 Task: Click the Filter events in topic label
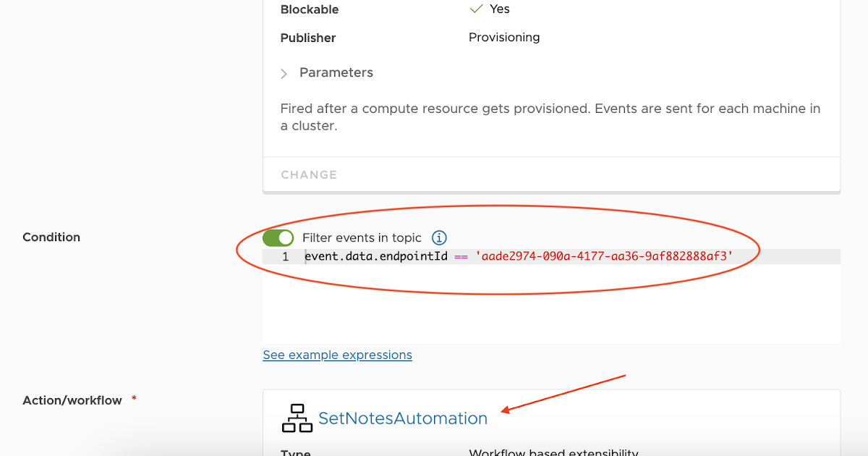362,237
